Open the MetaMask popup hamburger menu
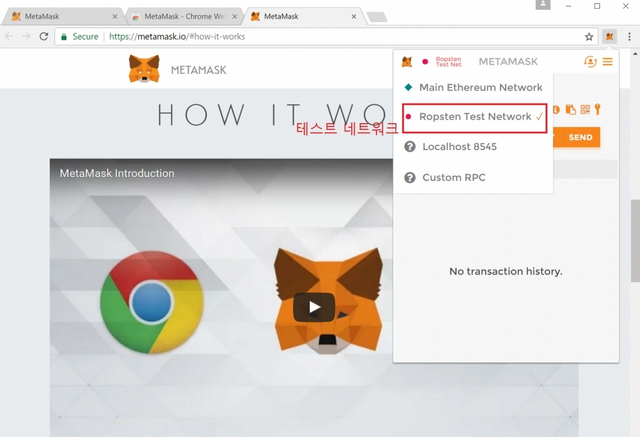Viewport: 640px width, 437px height. pyautogui.click(x=607, y=62)
